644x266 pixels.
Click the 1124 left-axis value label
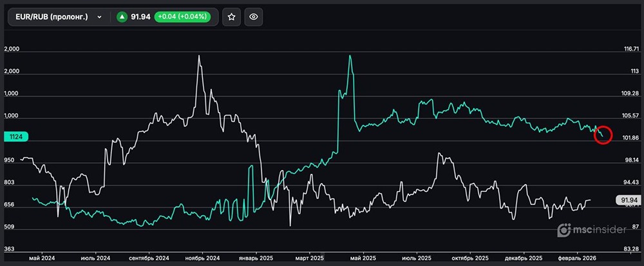tap(15, 137)
